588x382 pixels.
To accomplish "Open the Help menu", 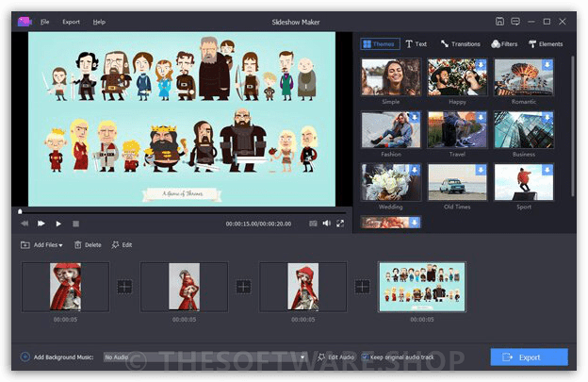I will point(99,22).
